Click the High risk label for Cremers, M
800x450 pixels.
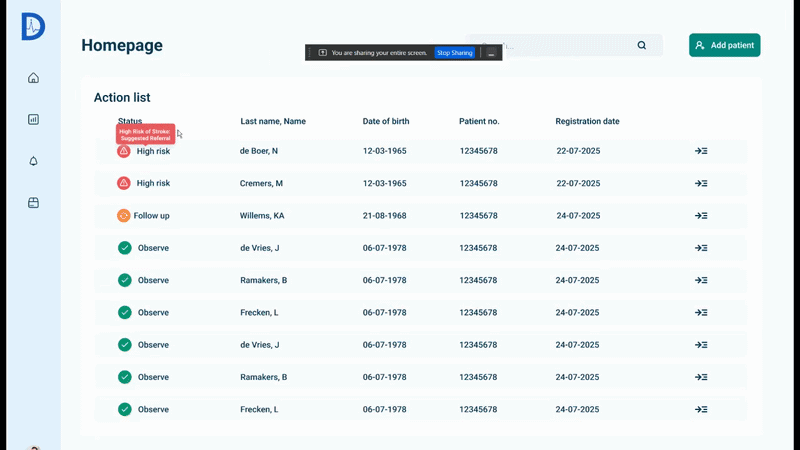click(x=153, y=183)
